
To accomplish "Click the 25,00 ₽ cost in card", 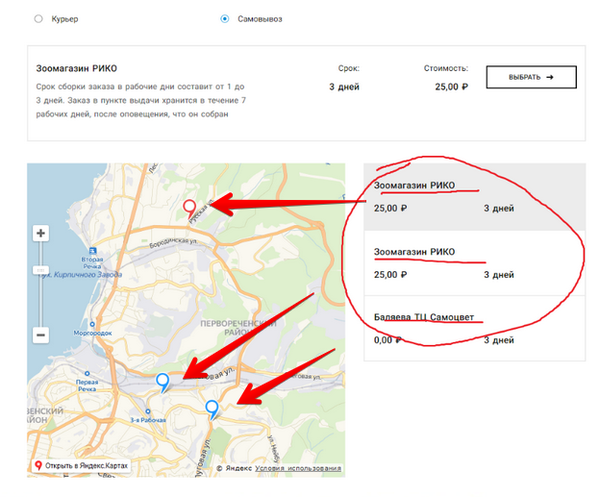I will 452,87.
